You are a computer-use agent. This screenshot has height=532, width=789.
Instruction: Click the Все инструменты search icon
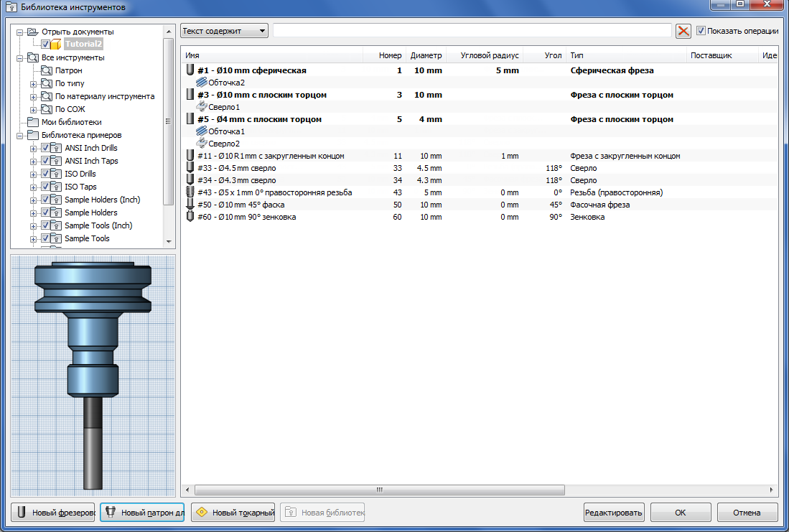point(33,57)
